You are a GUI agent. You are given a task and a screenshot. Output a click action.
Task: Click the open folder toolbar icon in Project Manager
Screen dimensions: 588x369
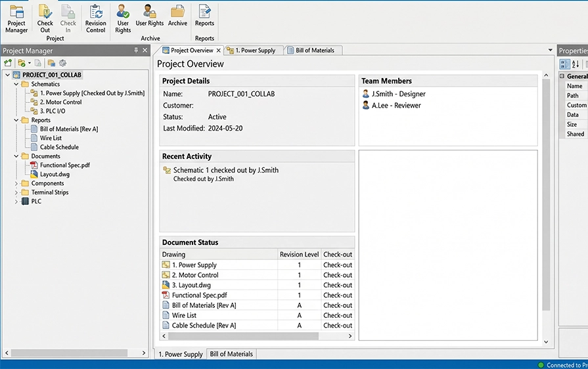[22, 63]
